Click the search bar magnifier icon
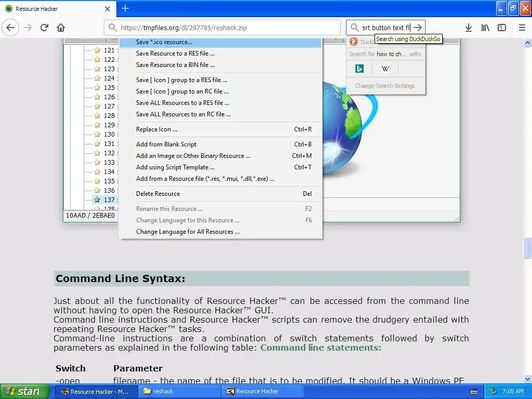 pos(354,28)
